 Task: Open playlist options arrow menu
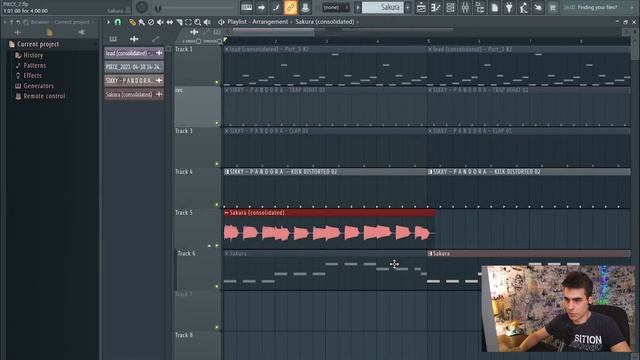[x=109, y=22]
